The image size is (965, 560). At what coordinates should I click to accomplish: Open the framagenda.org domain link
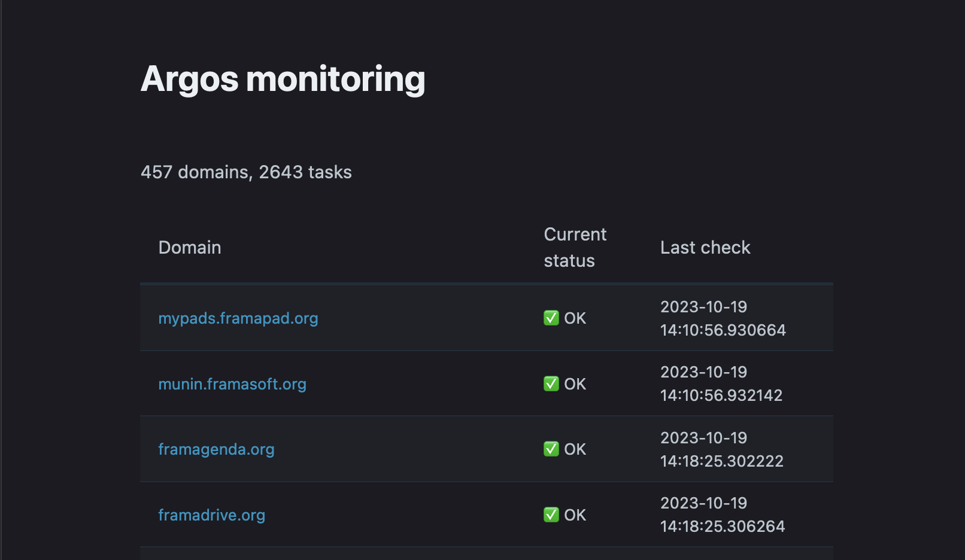216,449
